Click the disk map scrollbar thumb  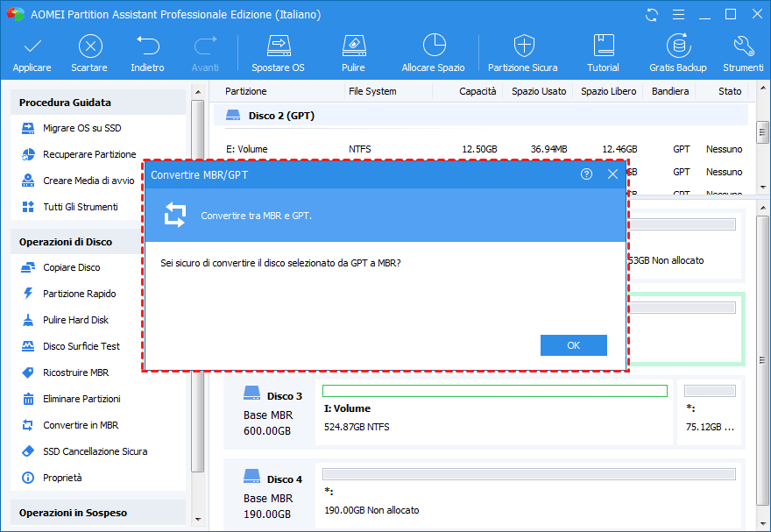(x=762, y=360)
